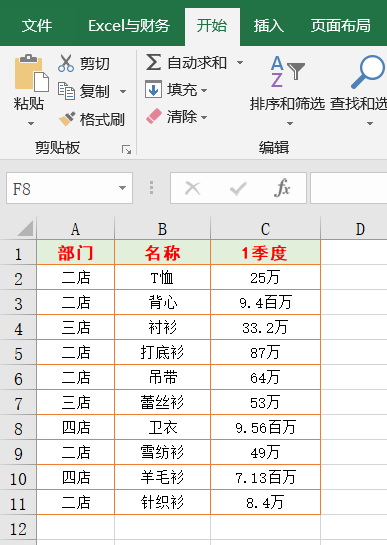Click the Find and Select magnifier icon
The height and width of the screenshot is (545, 387).
368,71
